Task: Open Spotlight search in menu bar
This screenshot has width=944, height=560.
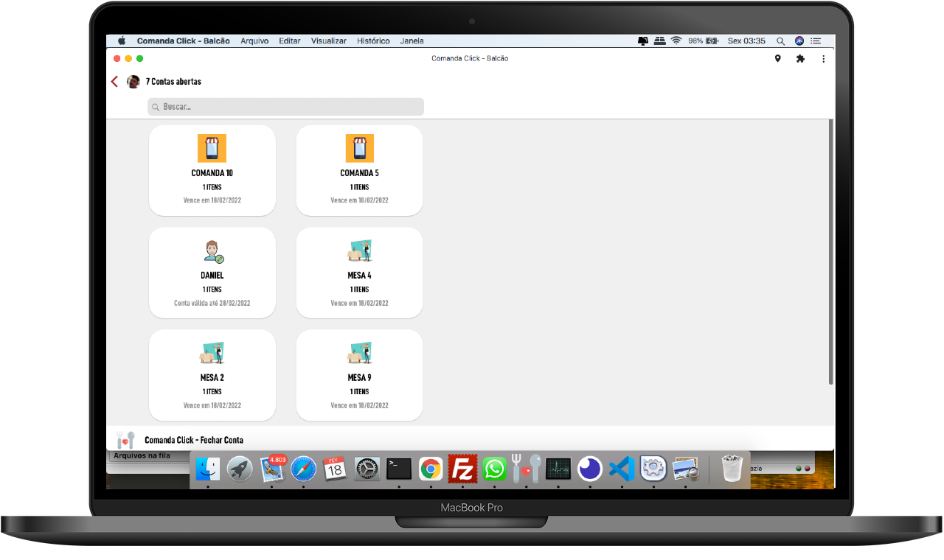Action: (x=780, y=41)
